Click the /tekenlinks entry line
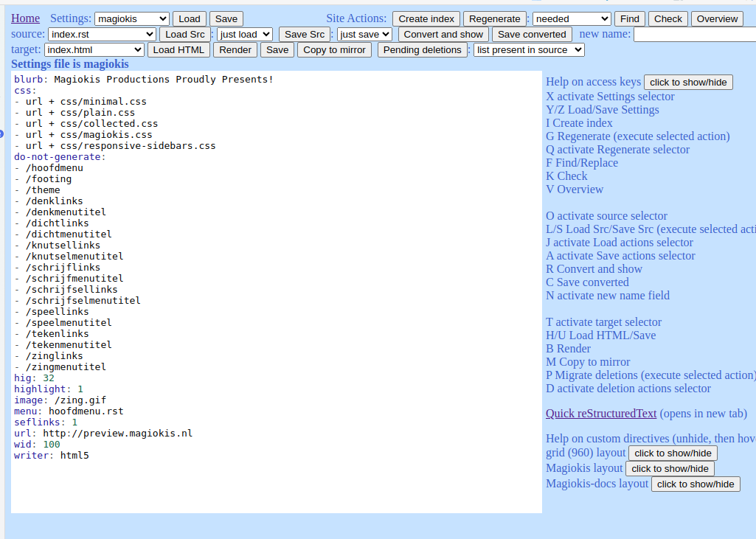Viewport: 756px width, 539px height. point(51,334)
